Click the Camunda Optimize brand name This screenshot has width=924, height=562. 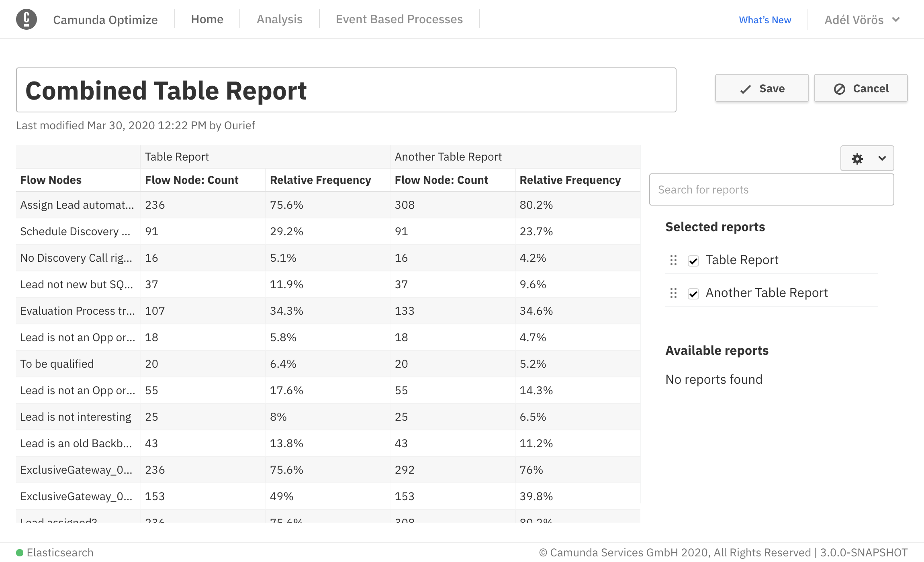point(105,20)
